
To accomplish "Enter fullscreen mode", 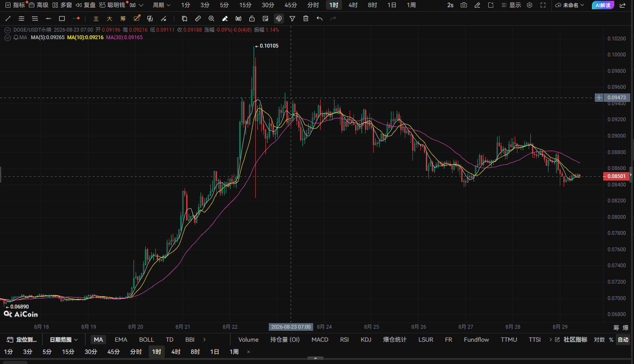I will pyautogui.click(x=543, y=5).
